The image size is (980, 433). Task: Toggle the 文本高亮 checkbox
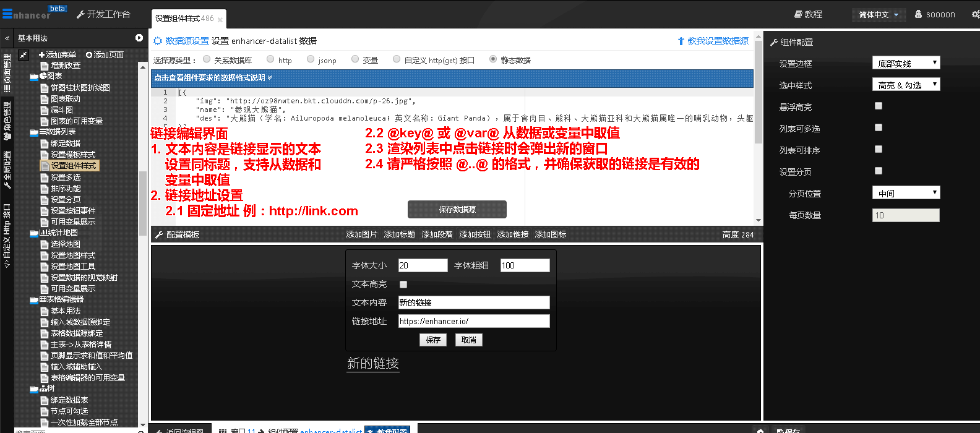[403, 285]
